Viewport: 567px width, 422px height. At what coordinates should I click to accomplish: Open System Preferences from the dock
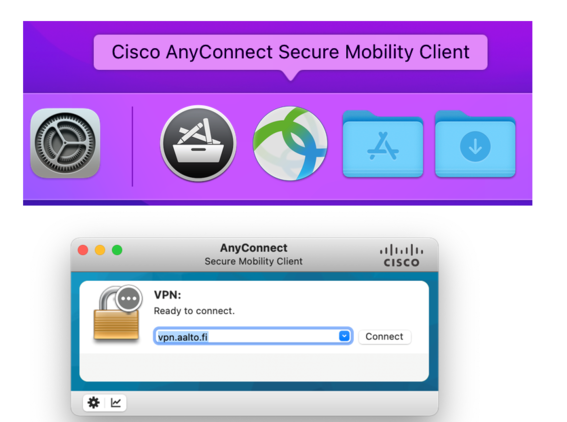[65, 143]
